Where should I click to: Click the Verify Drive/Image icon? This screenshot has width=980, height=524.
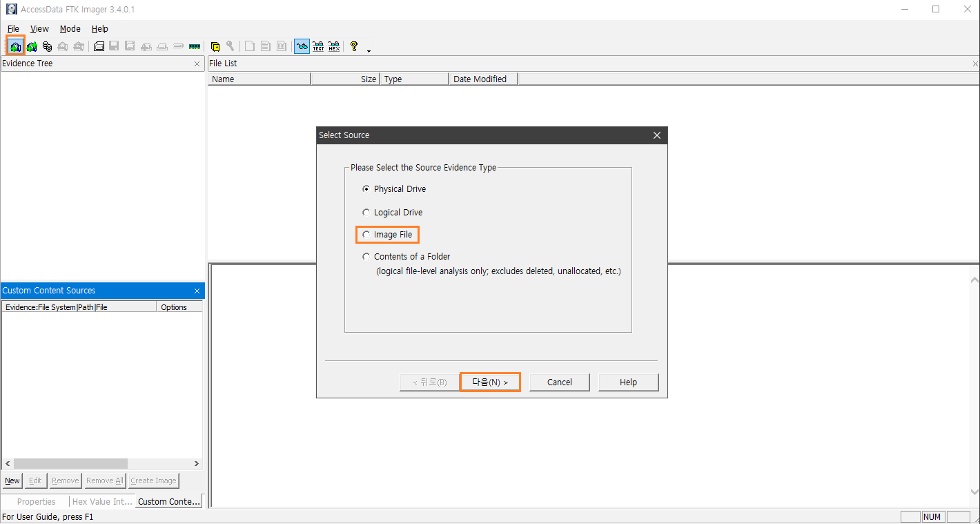click(178, 46)
